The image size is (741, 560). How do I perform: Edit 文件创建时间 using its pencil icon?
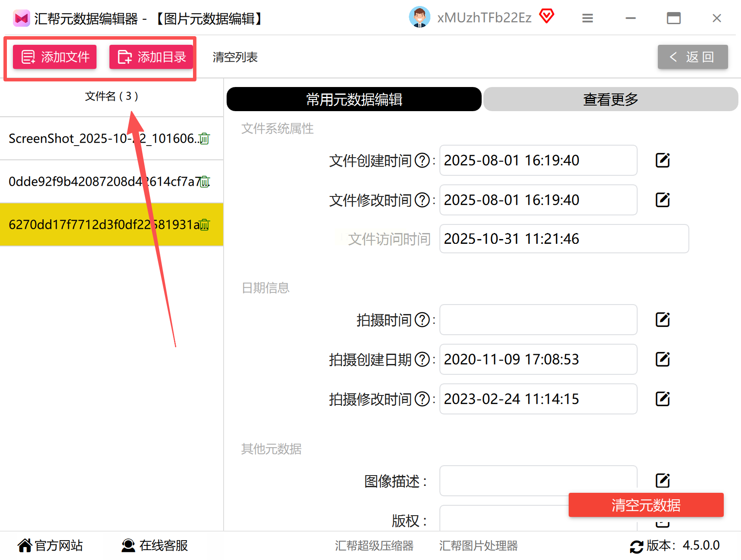click(x=663, y=160)
